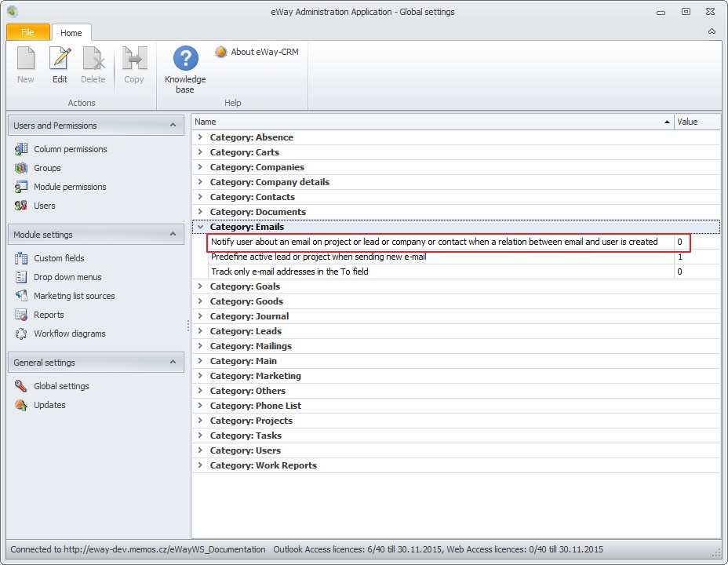Screen dimensions: 728x565
Task: Open Marketing list sources icon
Action: [21, 296]
